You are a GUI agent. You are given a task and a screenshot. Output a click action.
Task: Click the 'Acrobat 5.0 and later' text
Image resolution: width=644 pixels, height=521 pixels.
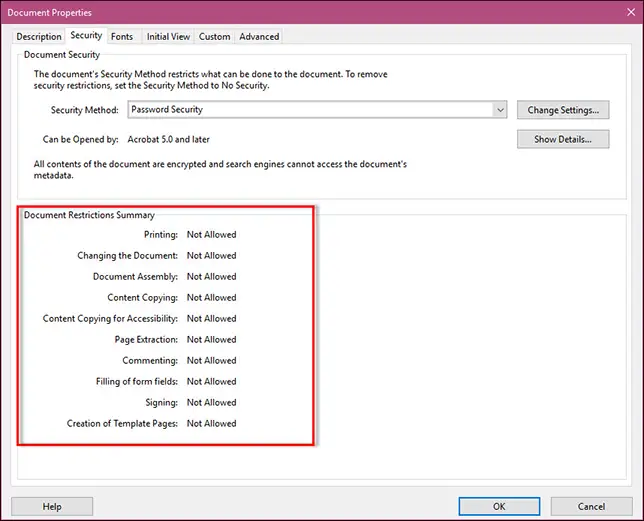168,139
